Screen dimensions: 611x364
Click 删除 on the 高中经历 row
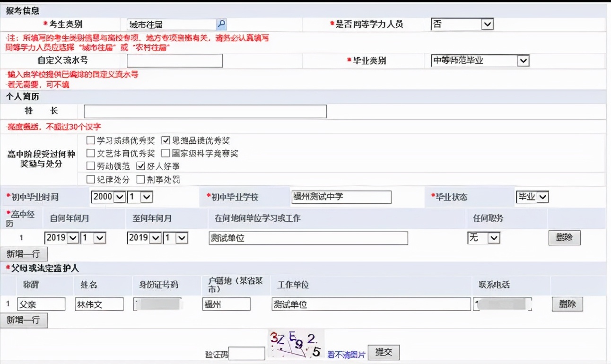pyautogui.click(x=564, y=237)
